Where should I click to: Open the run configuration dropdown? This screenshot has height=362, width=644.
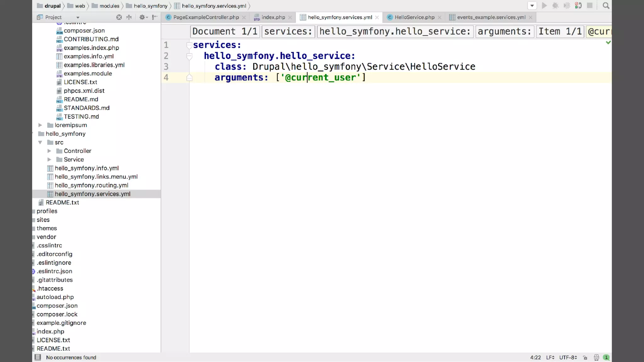click(532, 6)
